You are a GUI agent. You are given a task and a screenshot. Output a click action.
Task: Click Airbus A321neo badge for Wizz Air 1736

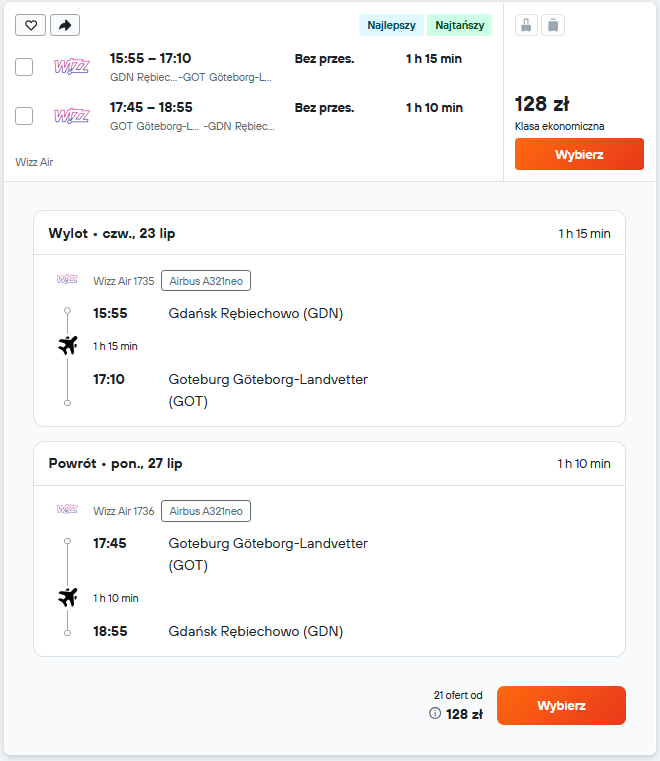(x=206, y=511)
